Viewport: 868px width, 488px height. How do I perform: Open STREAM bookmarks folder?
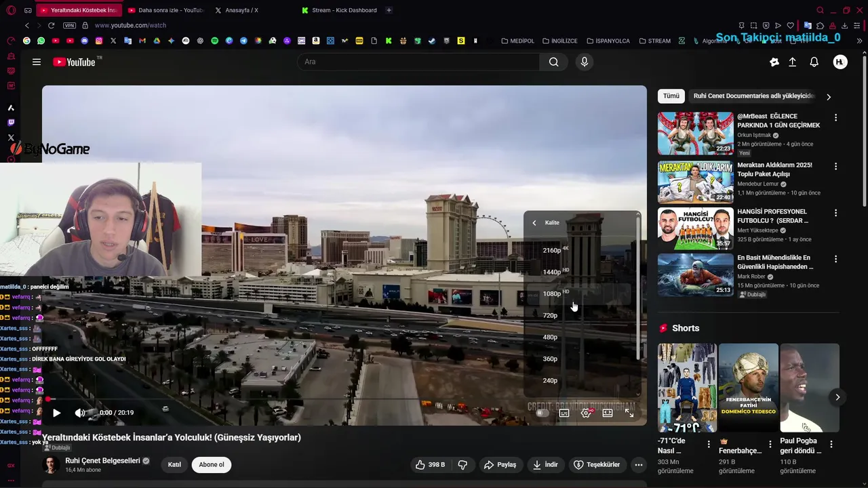tap(654, 41)
